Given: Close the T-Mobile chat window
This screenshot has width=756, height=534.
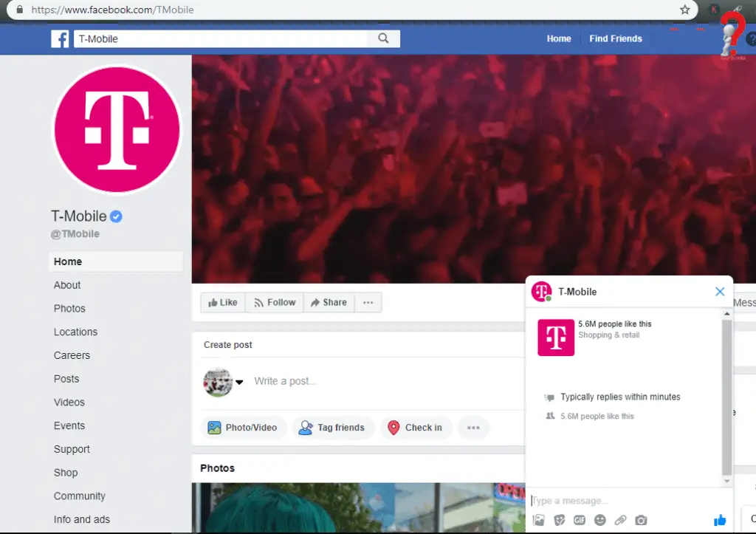Looking at the screenshot, I should (720, 291).
